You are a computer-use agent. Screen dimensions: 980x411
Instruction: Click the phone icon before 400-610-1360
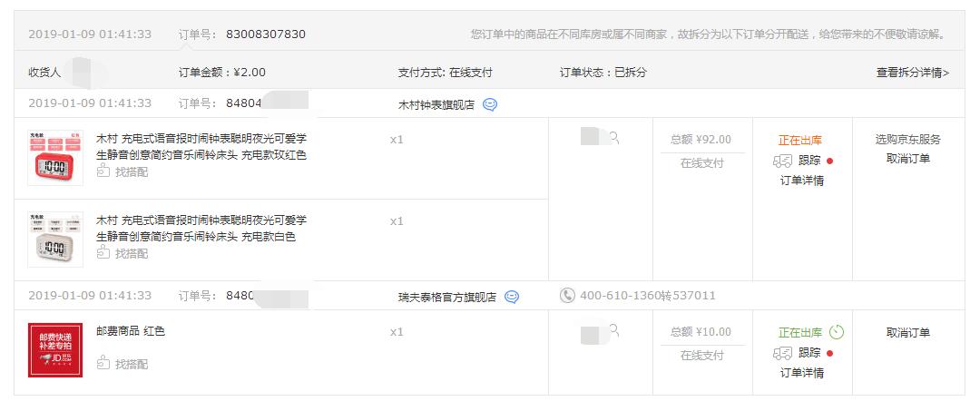[x=567, y=296]
